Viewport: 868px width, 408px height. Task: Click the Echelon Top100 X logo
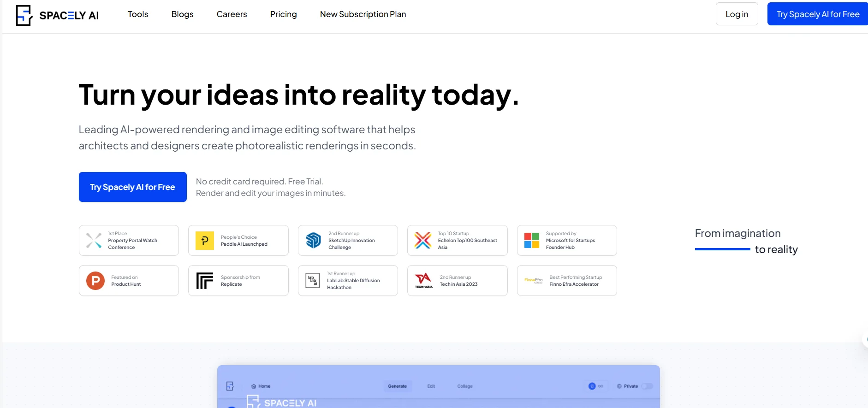(x=423, y=240)
